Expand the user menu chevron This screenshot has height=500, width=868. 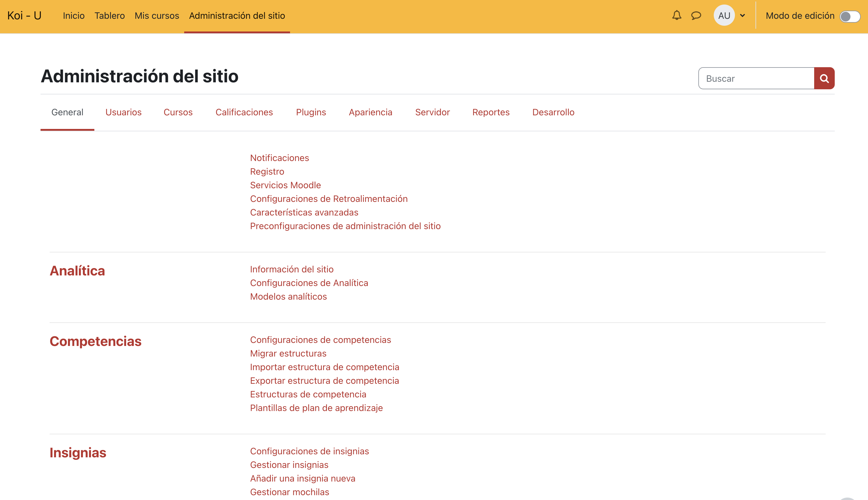(x=742, y=15)
